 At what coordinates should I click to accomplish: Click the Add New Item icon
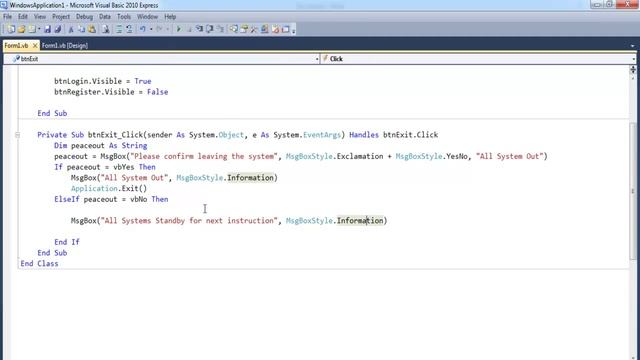point(31,29)
